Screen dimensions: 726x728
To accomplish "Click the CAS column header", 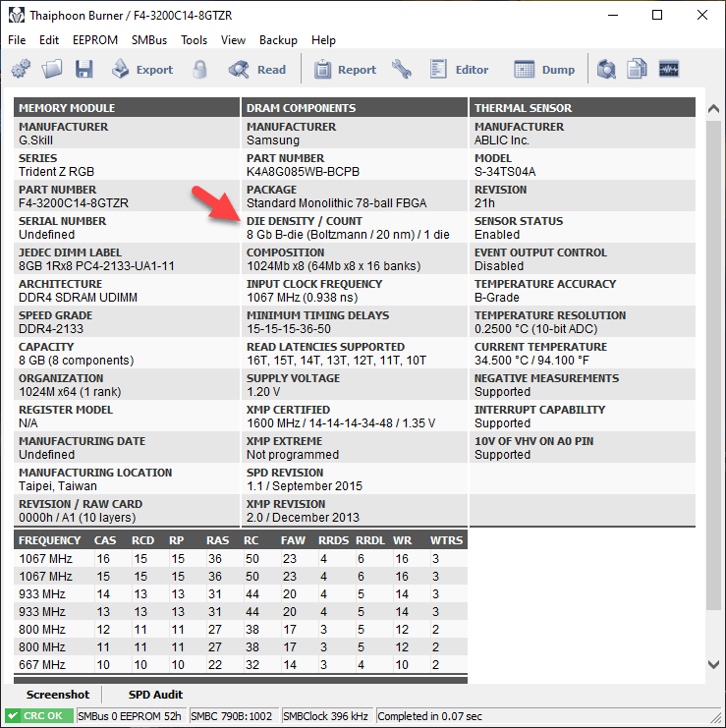I will (105, 541).
